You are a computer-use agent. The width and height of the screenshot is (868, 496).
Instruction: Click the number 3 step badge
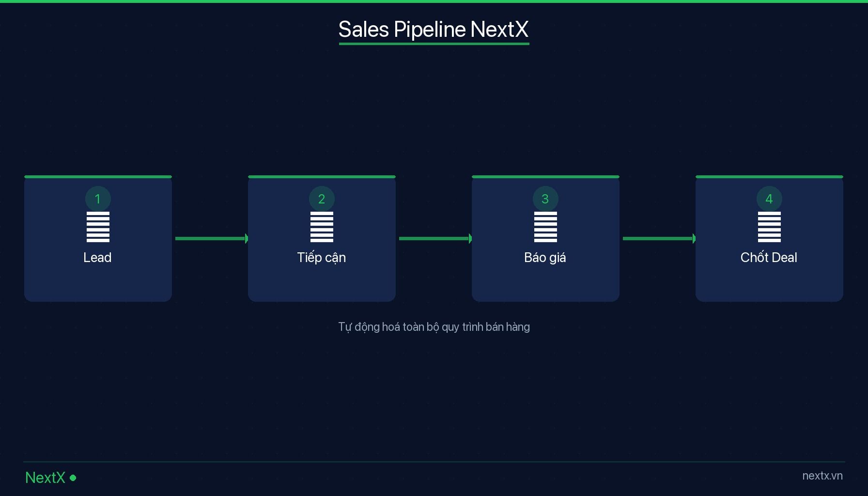pos(545,199)
